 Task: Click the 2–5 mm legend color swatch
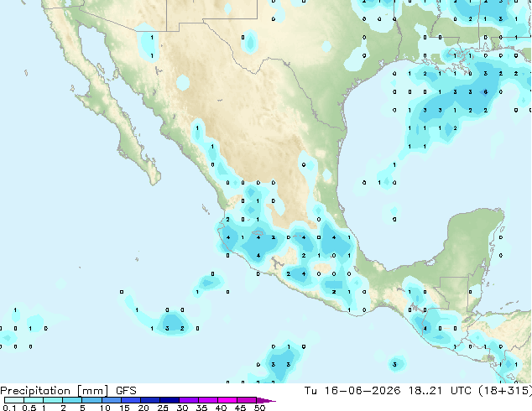[x=72, y=400]
